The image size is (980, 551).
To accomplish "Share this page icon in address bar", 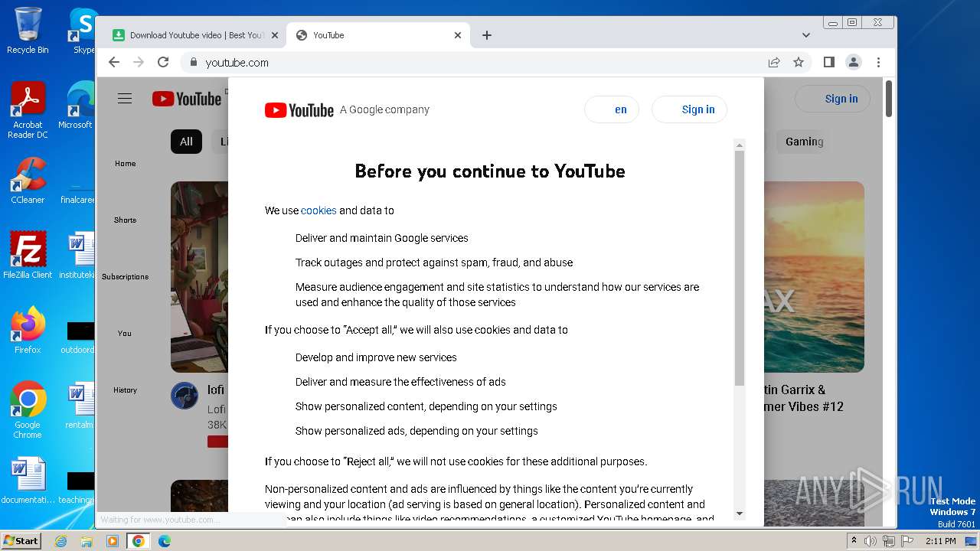I will coord(774,62).
